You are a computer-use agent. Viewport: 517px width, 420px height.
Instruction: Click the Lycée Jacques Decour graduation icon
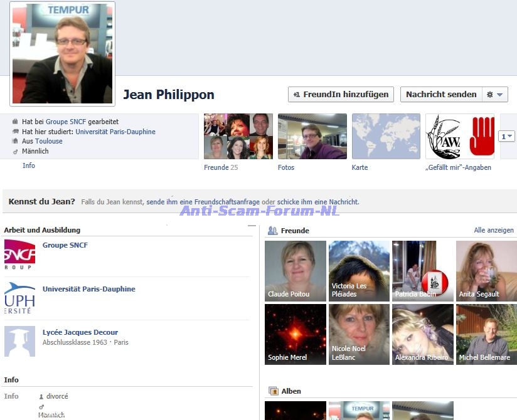[19, 341]
